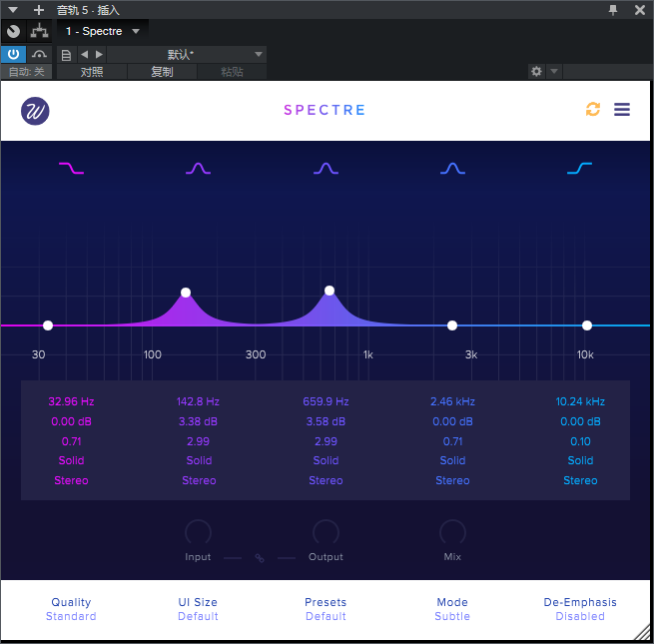
Task: Open the Spectre hamburger menu
Action: point(622,109)
